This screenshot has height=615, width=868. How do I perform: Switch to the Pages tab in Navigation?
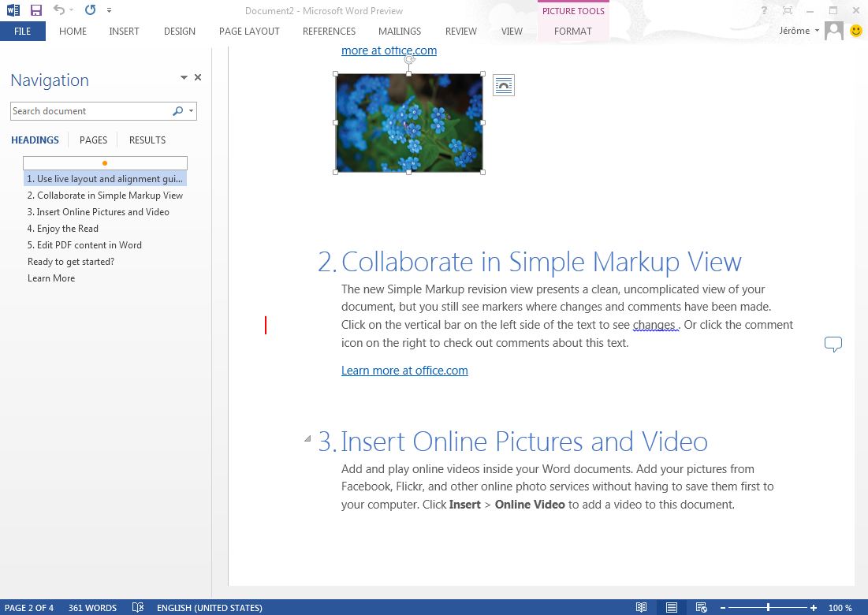(93, 140)
